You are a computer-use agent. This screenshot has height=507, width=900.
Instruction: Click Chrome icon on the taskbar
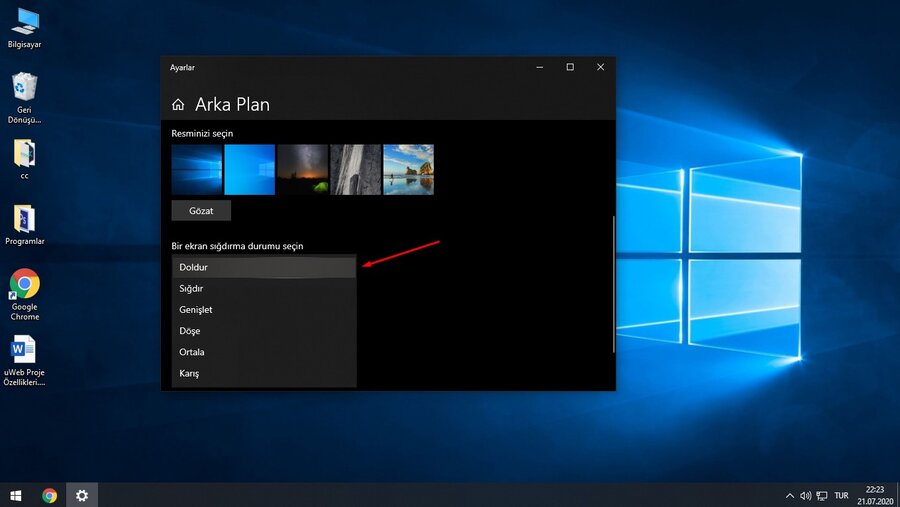[x=49, y=495]
